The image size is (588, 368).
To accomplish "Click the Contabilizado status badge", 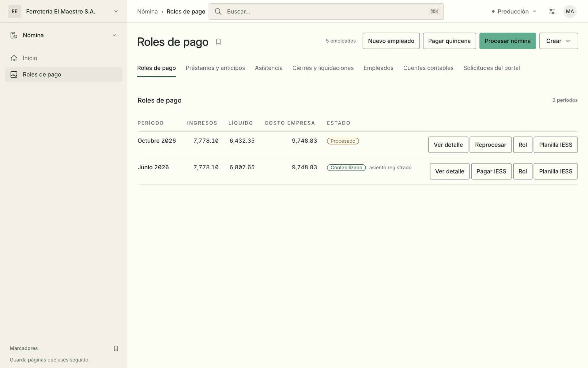I will click(x=346, y=168).
